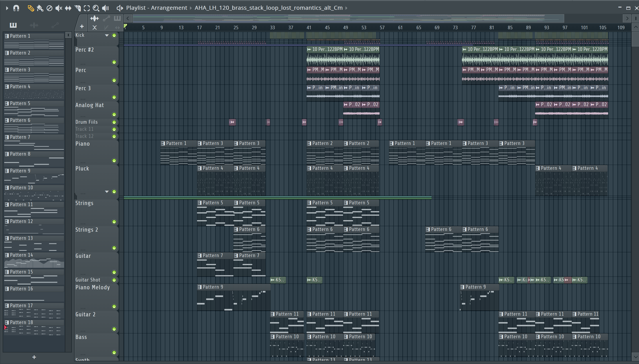639x364 pixels.
Task: Show audio clips in picker panel
Action: (34, 25)
